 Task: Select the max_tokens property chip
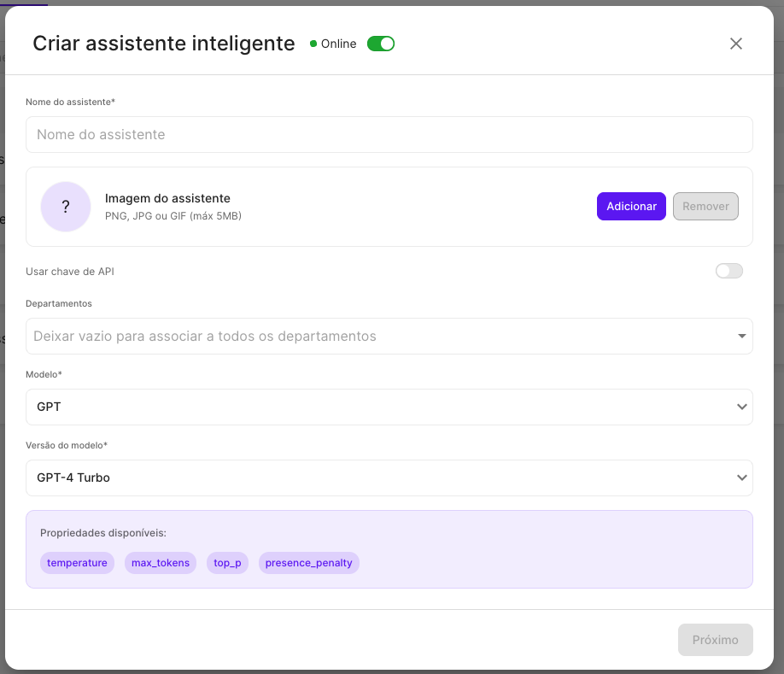tap(161, 563)
